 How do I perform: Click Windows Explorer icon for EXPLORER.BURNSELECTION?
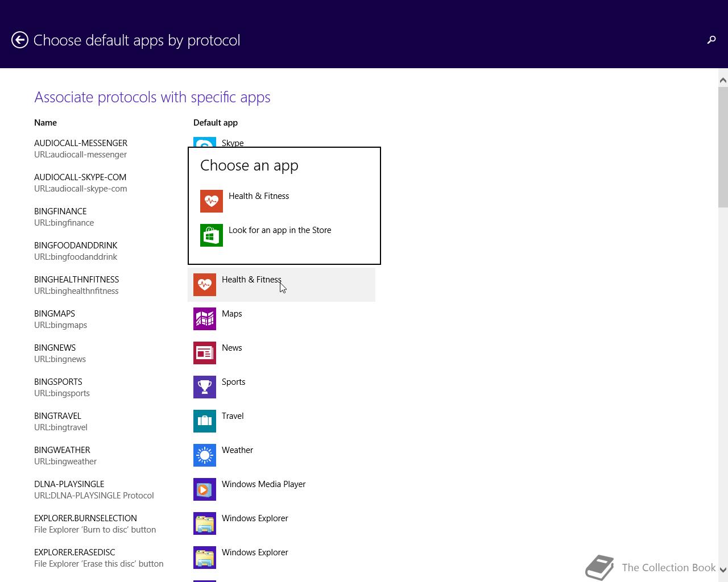click(205, 523)
